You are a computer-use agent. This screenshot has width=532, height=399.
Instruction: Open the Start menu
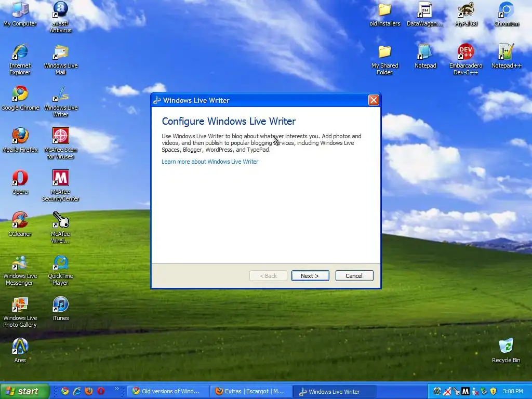tap(24, 391)
